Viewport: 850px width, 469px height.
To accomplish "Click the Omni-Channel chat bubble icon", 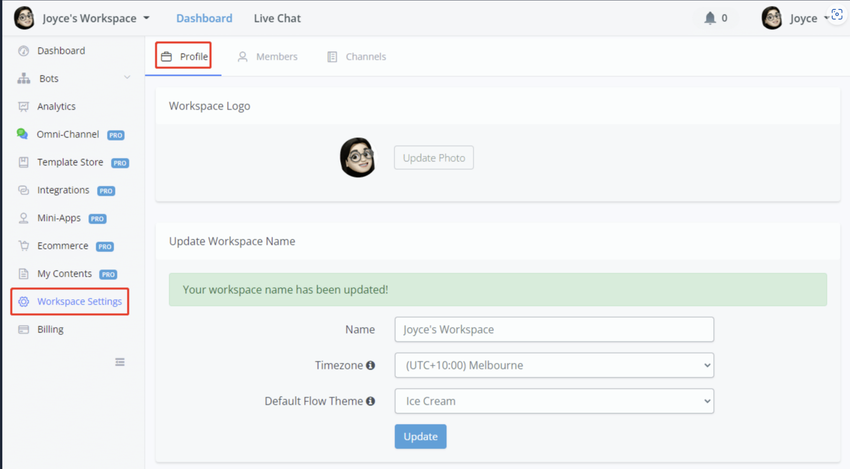I will coord(23,134).
